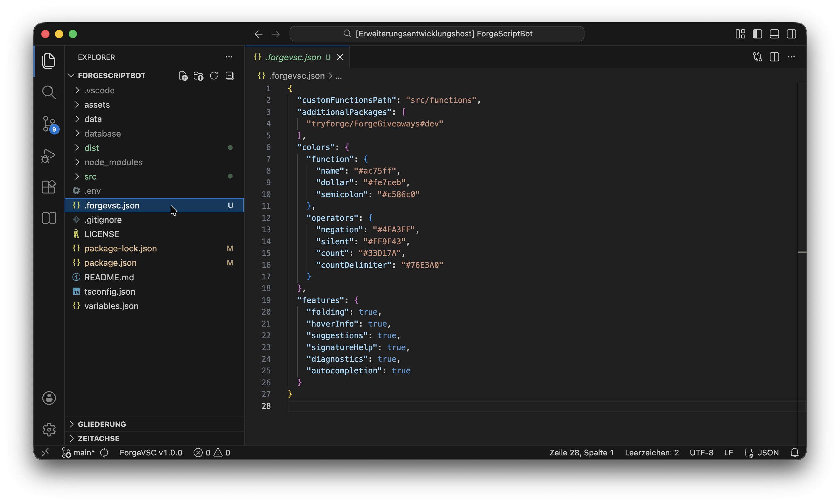840x504 pixels.
Task: Collapse all folders in explorer
Action: click(x=230, y=76)
